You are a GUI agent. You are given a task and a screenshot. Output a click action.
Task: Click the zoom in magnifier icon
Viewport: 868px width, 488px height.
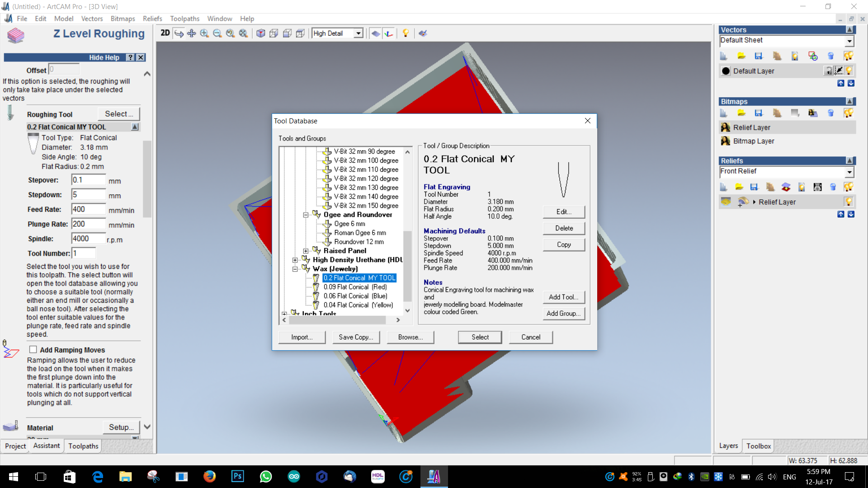tap(204, 33)
